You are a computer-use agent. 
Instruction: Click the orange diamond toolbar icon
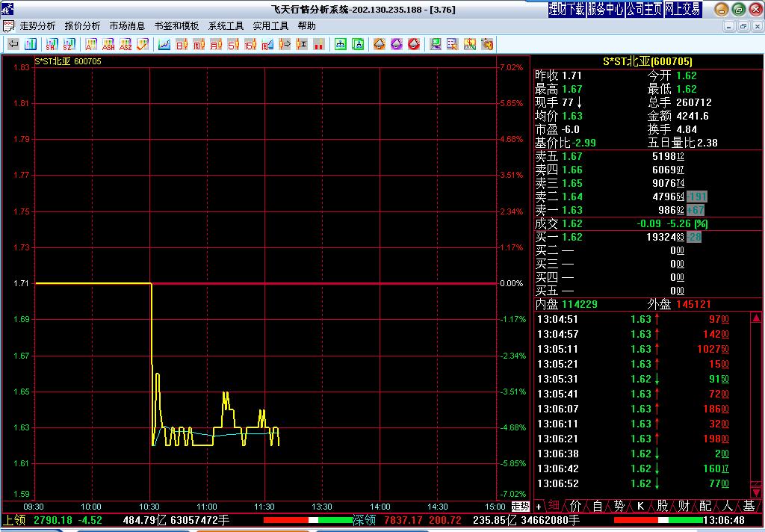379,44
